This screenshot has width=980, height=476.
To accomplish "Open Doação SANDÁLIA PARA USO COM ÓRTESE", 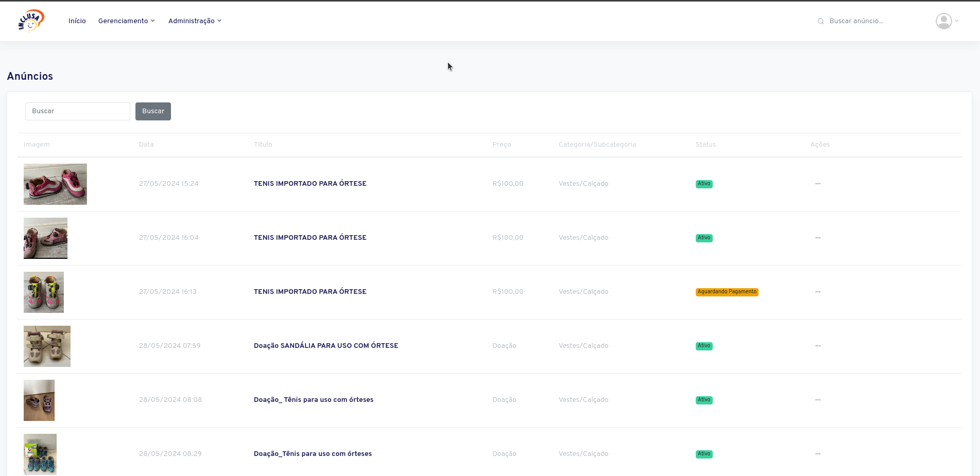I will [x=325, y=346].
